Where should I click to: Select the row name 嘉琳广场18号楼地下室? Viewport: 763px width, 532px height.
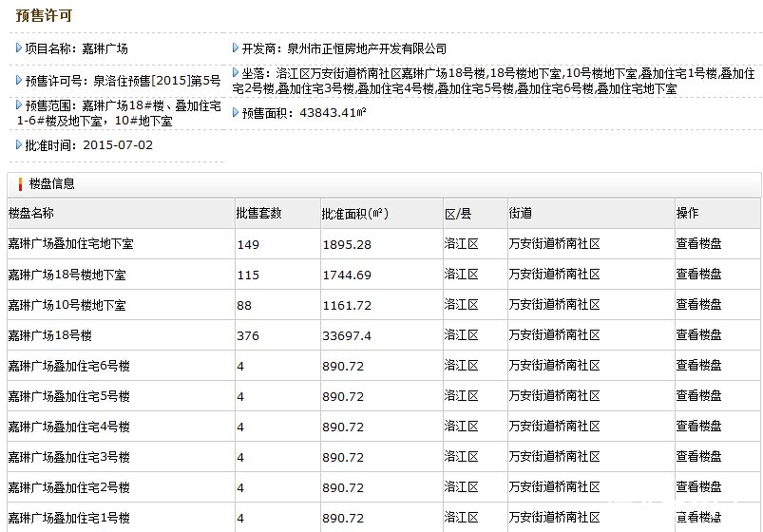[x=67, y=275]
